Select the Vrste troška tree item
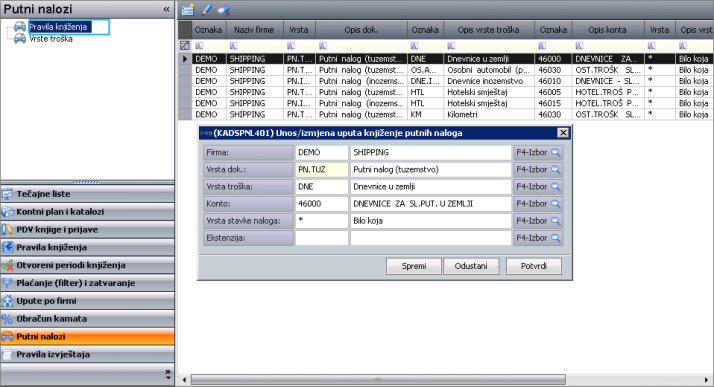This screenshot has width=714, height=387. (51, 39)
